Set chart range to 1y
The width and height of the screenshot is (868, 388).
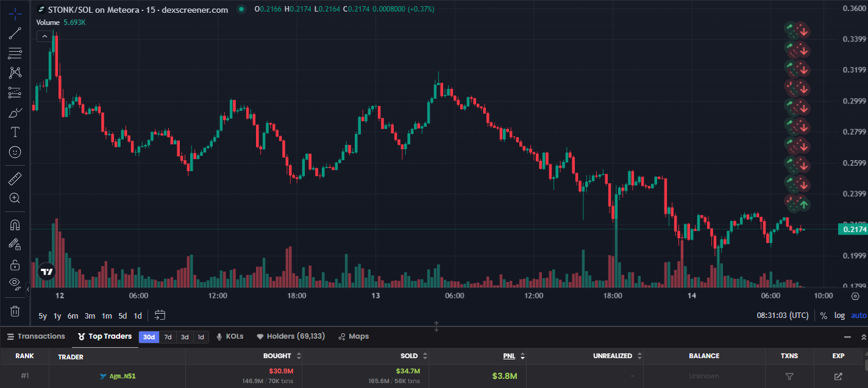click(x=57, y=316)
